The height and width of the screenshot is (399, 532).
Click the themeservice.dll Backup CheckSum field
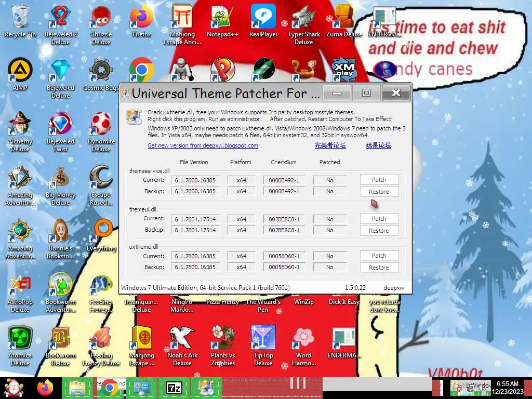[284, 191]
